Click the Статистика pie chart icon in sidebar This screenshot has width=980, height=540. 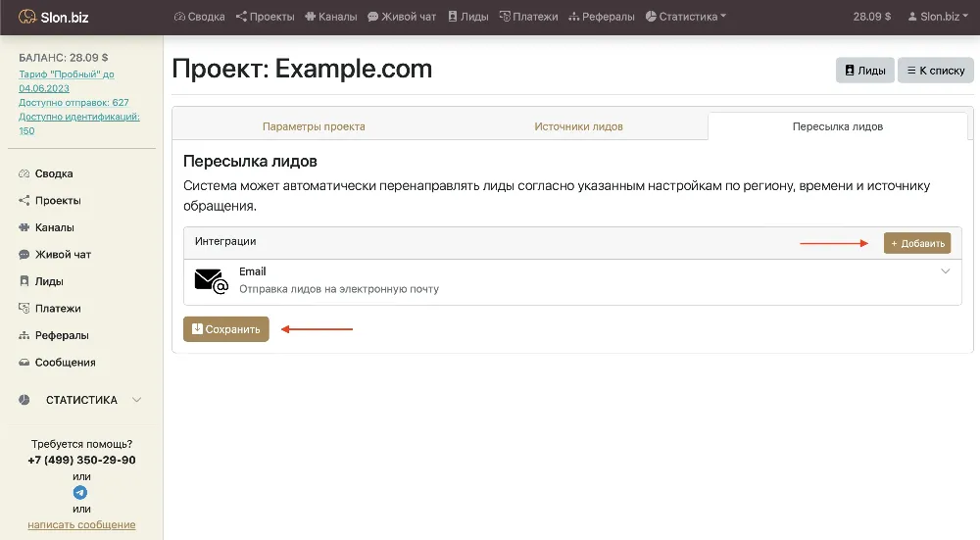24,400
